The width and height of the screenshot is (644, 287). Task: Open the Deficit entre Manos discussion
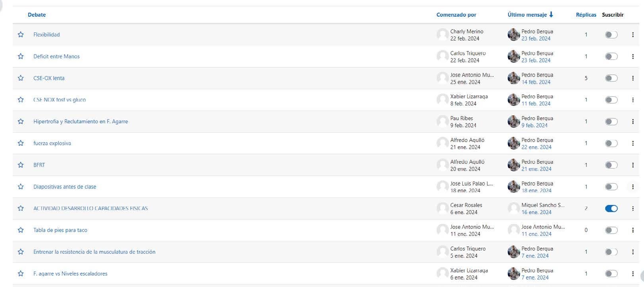click(56, 56)
